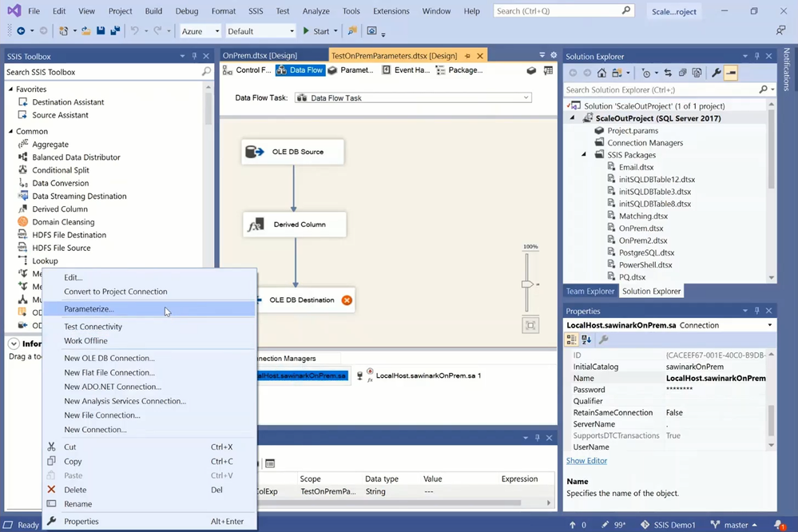Click the Variables grid icon on designer toolbar
The width and height of the screenshot is (798, 532).
pyautogui.click(x=548, y=70)
